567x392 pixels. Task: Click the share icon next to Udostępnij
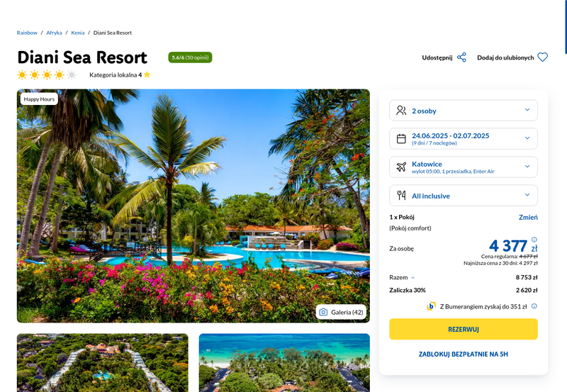(x=461, y=57)
